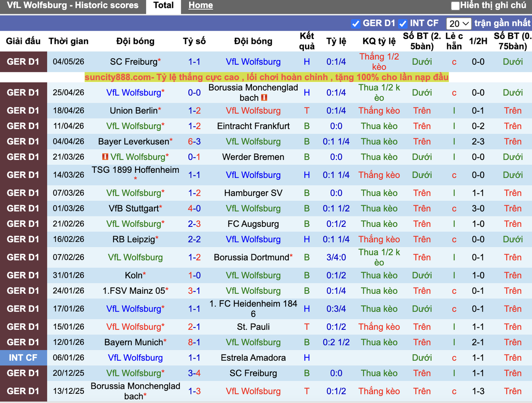Select VfB Stuttgart team name
Screen dimensions: 532x403
pos(134,208)
